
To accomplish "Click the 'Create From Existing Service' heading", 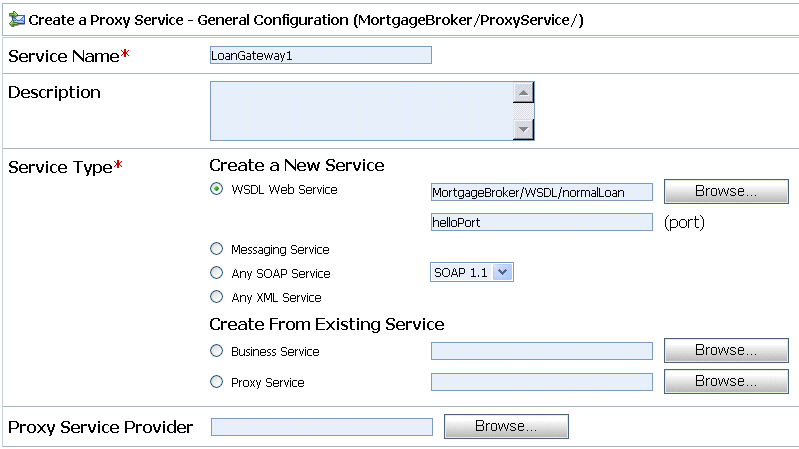I will pos(327,324).
